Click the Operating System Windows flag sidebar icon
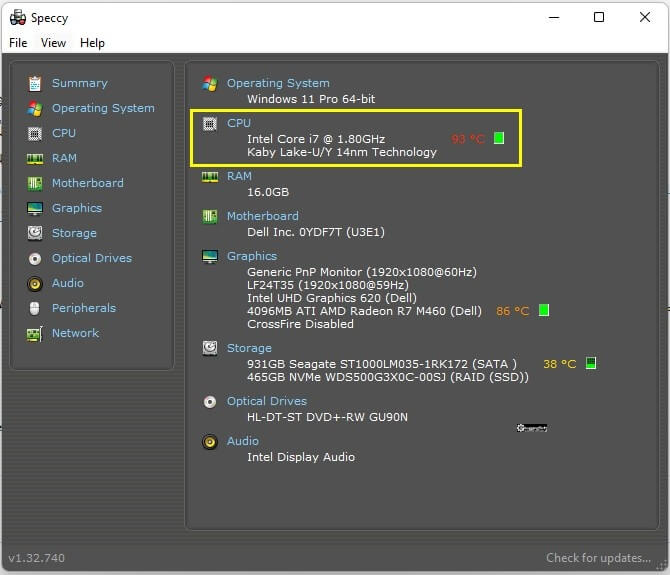Viewport: 670px width, 575px height. coord(35,109)
